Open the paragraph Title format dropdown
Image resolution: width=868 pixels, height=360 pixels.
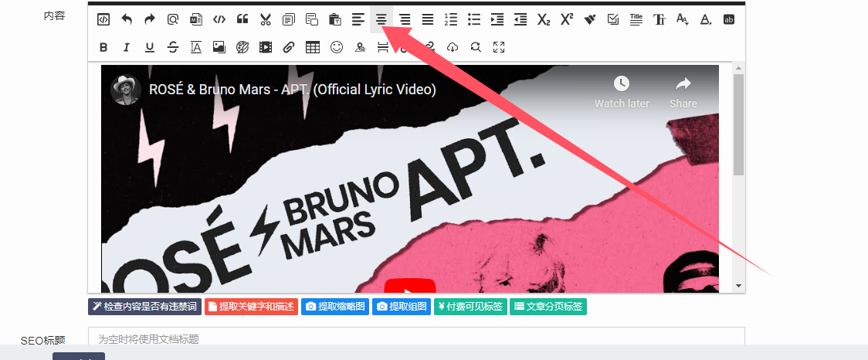click(x=636, y=20)
